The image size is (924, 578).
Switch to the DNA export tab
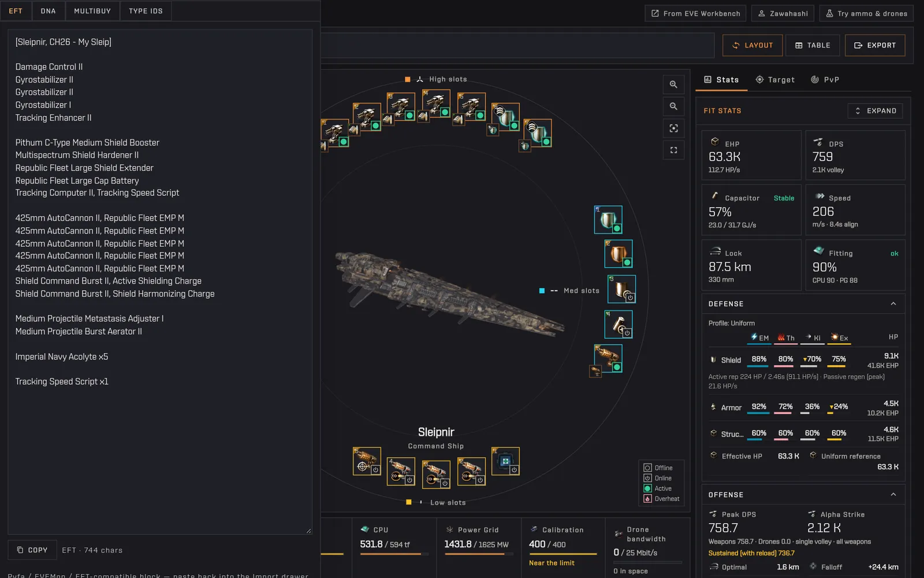coord(49,11)
